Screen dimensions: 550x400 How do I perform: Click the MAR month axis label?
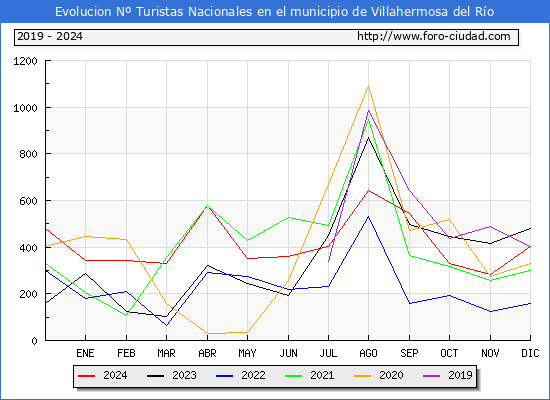pos(166,353)
